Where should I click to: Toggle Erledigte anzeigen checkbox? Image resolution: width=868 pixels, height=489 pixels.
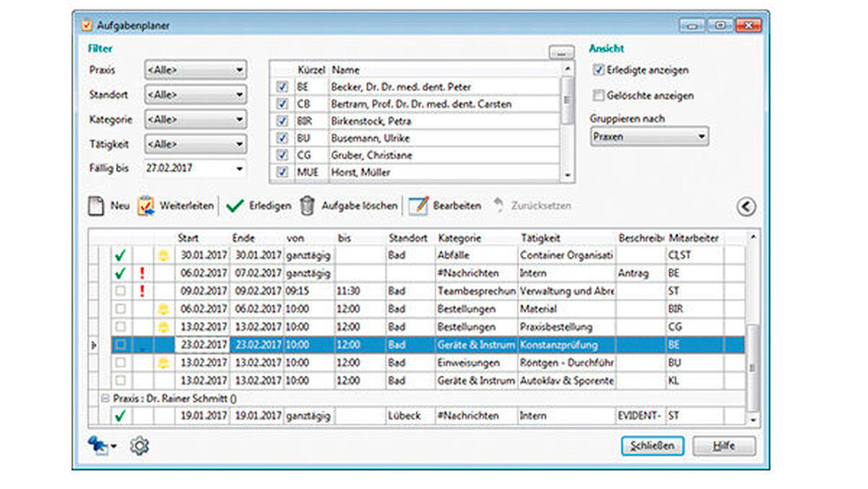click(x=598, y=69)
